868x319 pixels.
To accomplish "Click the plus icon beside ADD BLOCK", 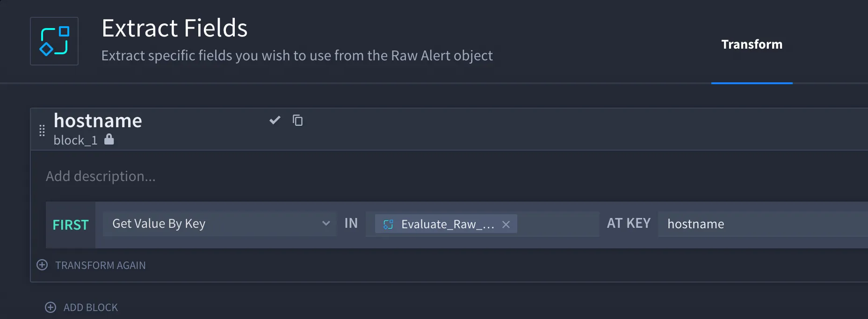I will click(51, 307).
